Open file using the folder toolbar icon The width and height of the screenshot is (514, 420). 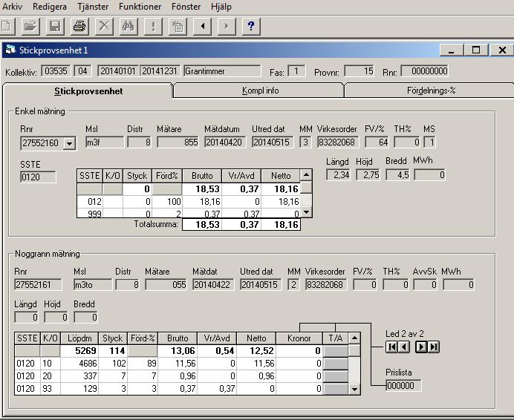[30, 26]
